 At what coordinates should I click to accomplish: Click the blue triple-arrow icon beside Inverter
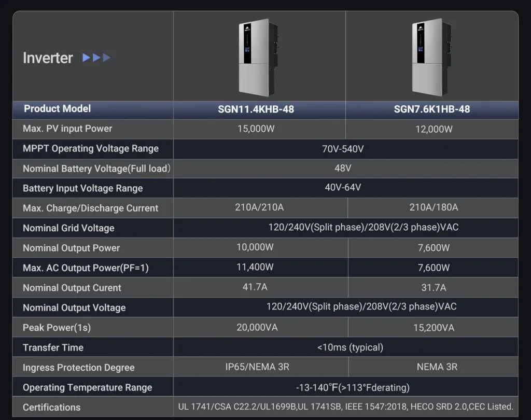(96, 58)
